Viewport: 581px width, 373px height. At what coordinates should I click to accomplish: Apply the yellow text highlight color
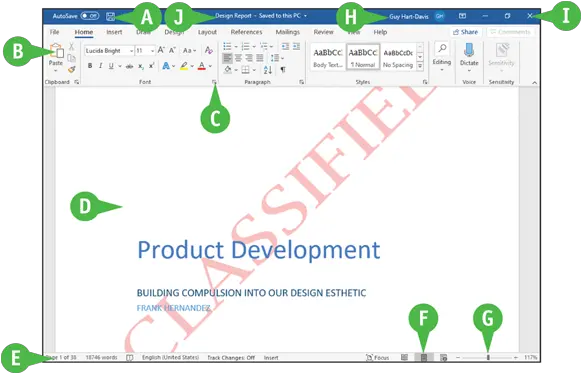184,66
